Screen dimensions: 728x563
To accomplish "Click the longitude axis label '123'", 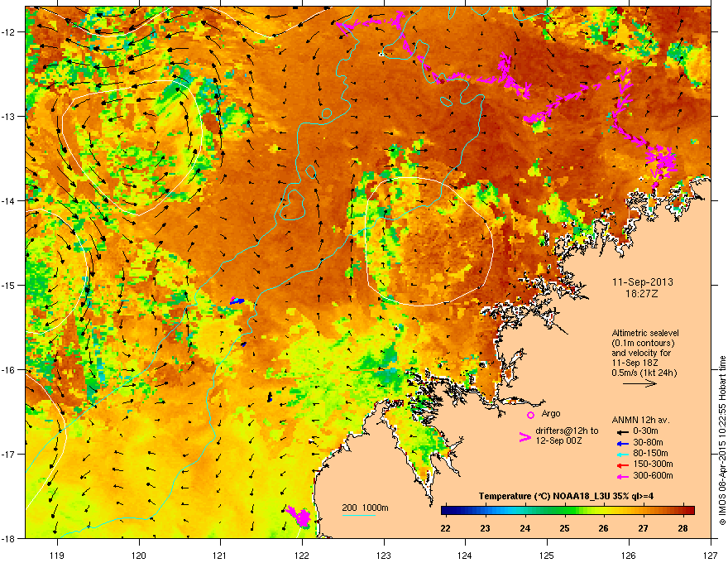I will click(384, 555).
